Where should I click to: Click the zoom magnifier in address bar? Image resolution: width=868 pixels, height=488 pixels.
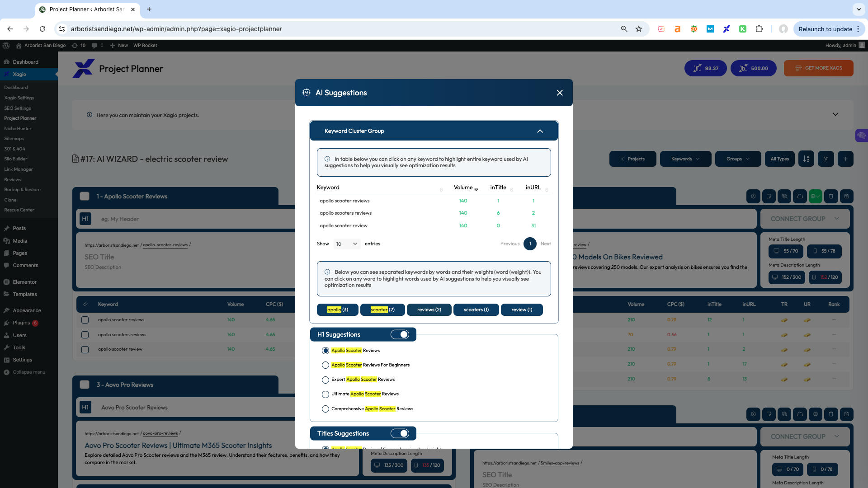pyautogui.click(x=624, y=29)
